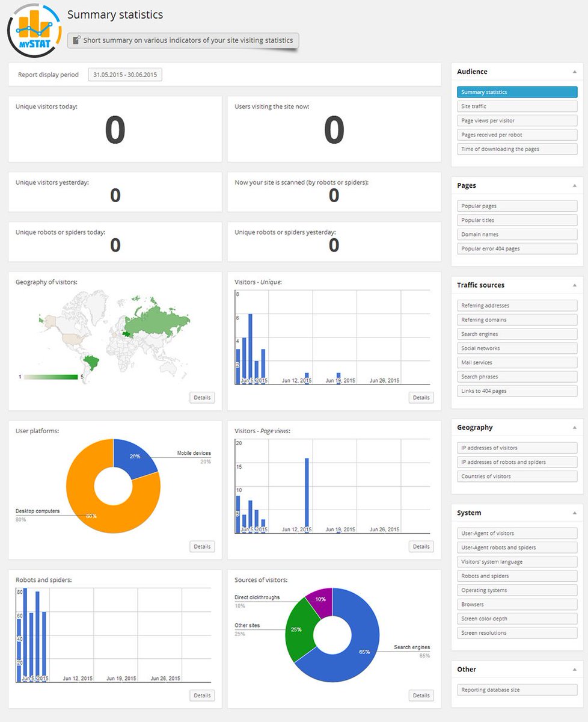This screenshot has width=588, height=722.
Task: Click the map green color scale legend
Action: point(51,377)
